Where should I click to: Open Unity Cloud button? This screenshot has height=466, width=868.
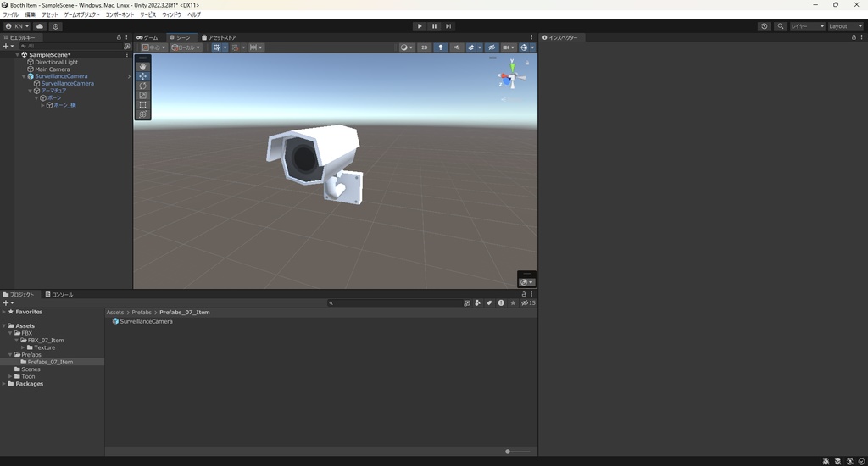(x=40, y=26)
